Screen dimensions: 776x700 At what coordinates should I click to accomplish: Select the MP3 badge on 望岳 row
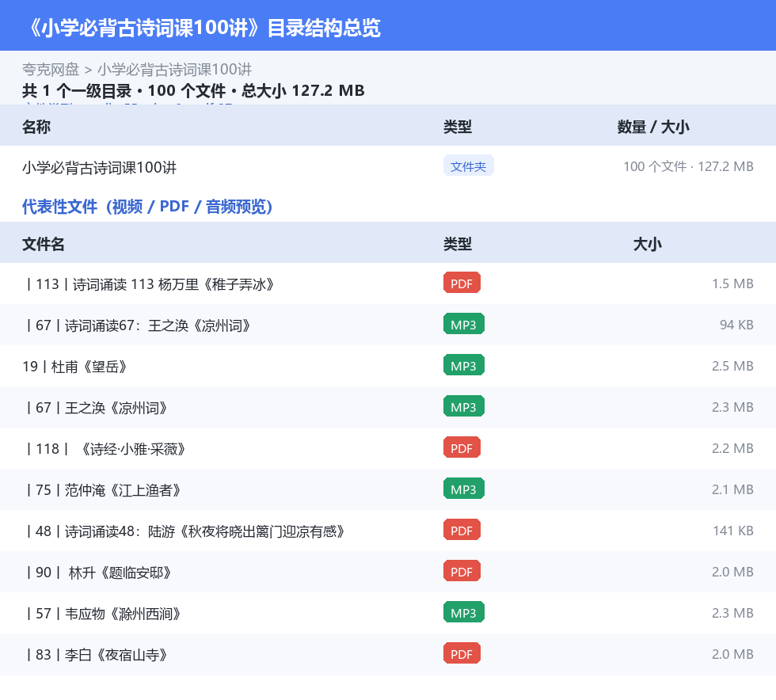[x=464, y=365]
